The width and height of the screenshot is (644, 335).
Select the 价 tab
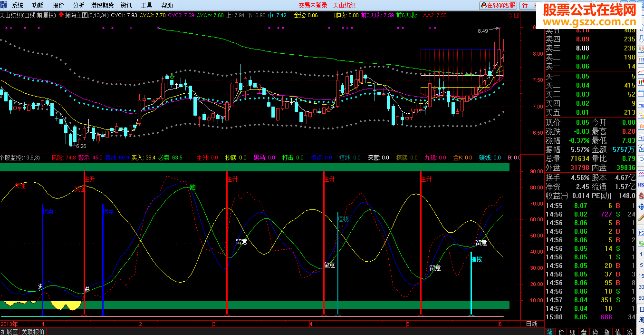(561, 331)
